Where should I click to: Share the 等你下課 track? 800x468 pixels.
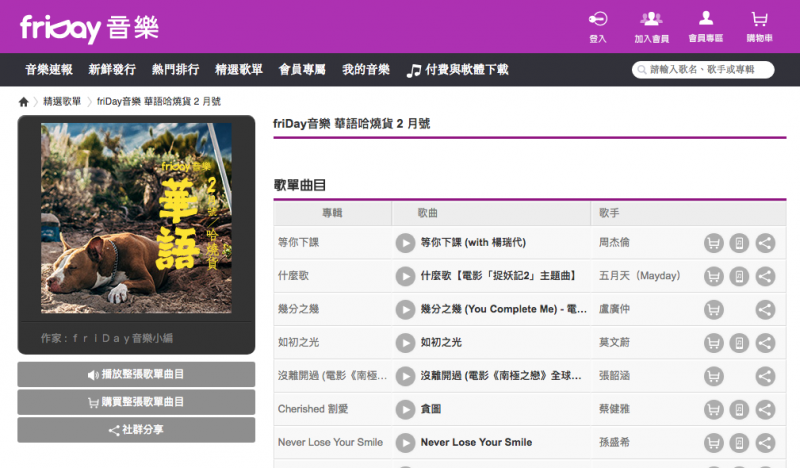pyautogui.click(x=765, y=243)
